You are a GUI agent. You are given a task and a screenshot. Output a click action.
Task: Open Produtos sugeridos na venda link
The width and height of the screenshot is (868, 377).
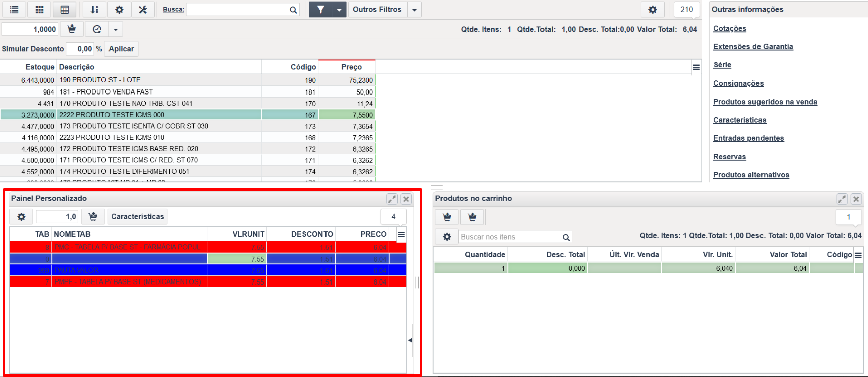[x=765, y=102]
